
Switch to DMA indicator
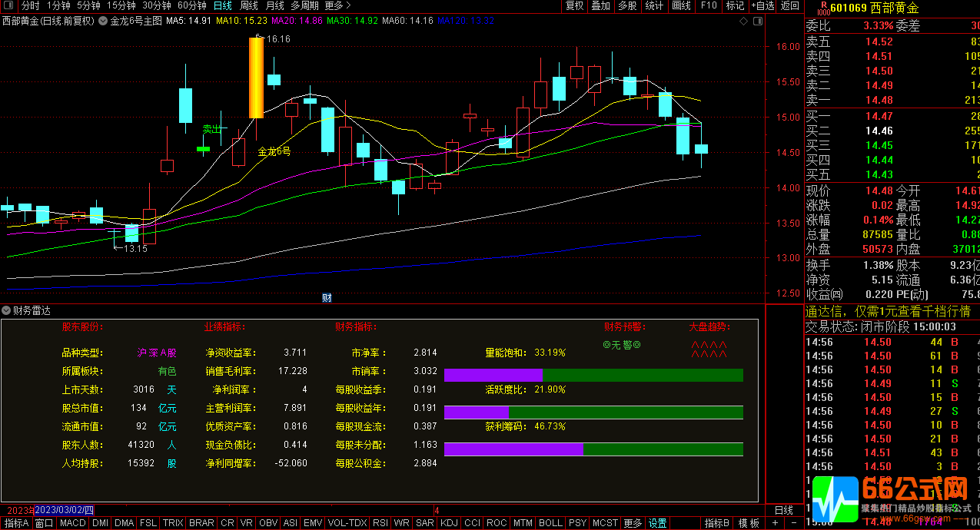point(124,523)
